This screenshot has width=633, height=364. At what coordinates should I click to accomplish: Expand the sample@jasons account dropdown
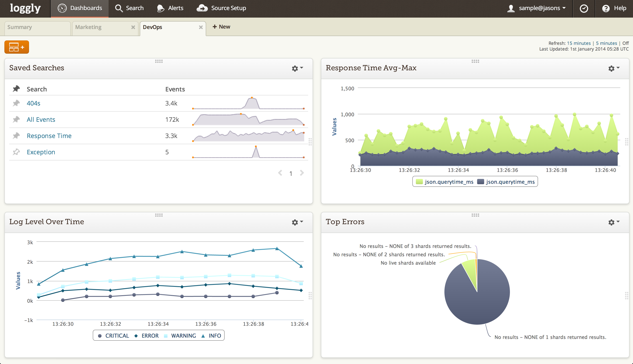coord(536,8)
